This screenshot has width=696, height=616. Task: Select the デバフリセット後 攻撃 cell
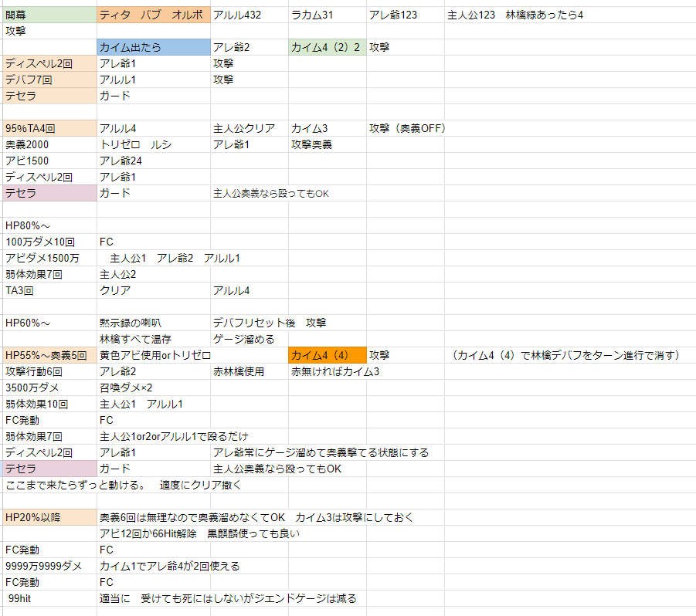[270, 323]
